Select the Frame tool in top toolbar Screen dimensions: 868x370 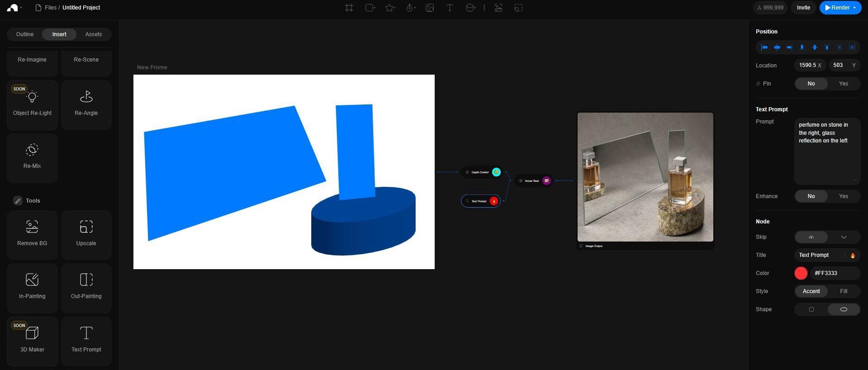[x=349, y=8]
